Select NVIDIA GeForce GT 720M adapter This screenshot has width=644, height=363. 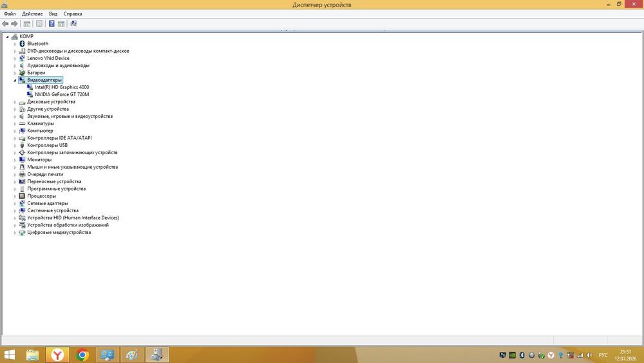click(x=62, y=94)
